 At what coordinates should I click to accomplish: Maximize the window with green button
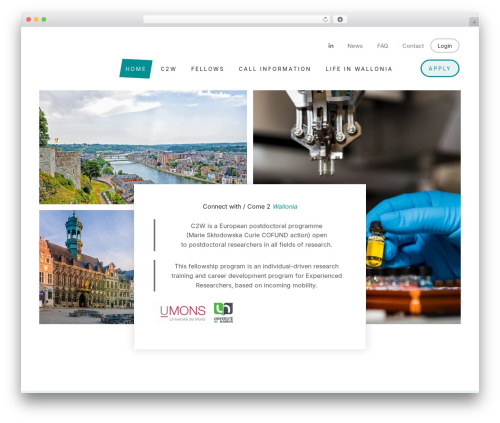(x=44, y=19)
